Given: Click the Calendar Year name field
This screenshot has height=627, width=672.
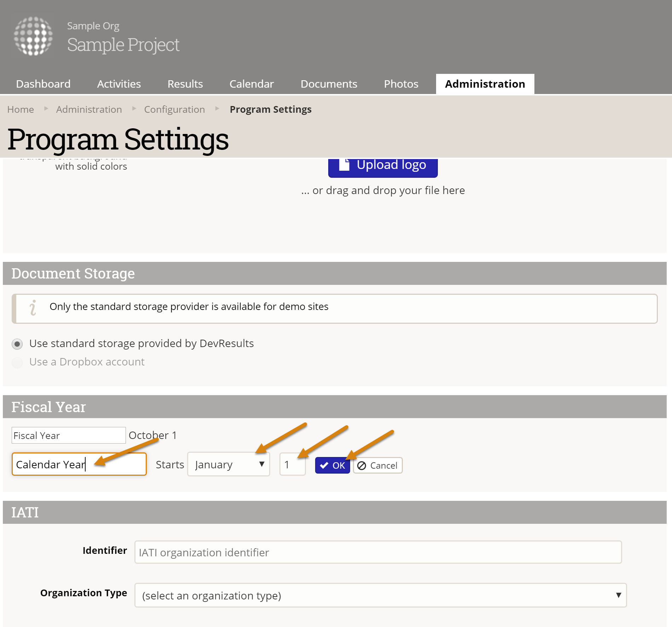Looking at the screenshot, I should 79,464.
